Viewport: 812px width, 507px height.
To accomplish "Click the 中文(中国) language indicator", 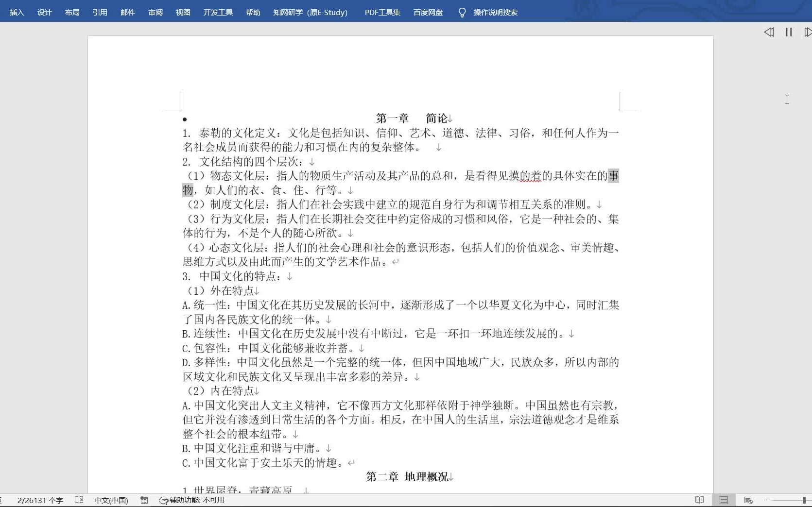I will 111,500.
